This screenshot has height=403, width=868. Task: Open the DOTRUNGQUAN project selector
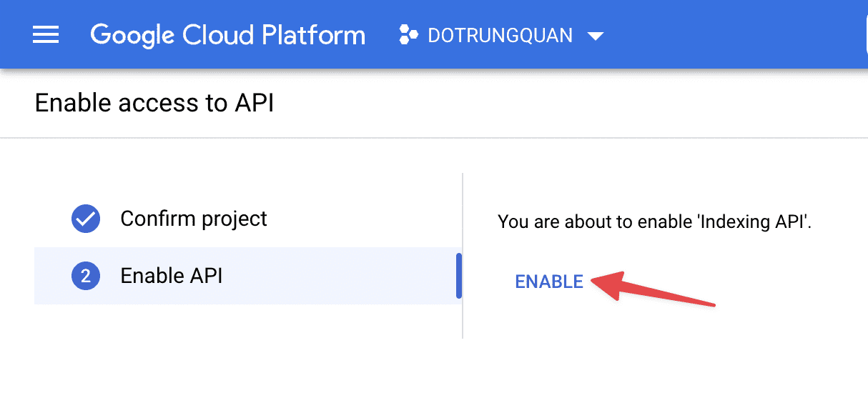point(500,35)
